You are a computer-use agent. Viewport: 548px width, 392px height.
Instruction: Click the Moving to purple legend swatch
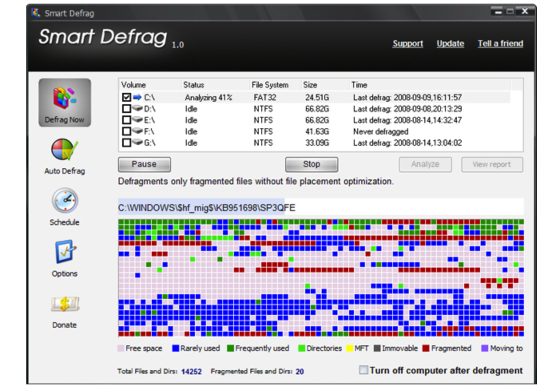tap(484, 348)
